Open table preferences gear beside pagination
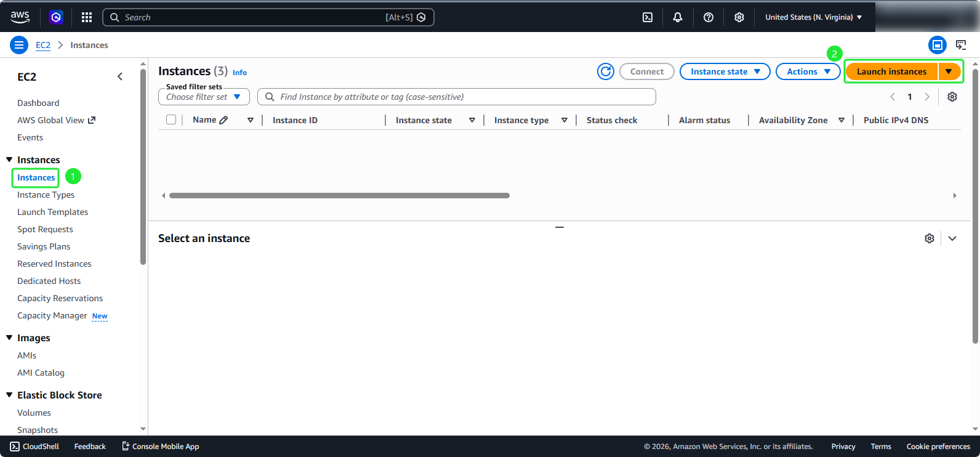 pos(952,97)
